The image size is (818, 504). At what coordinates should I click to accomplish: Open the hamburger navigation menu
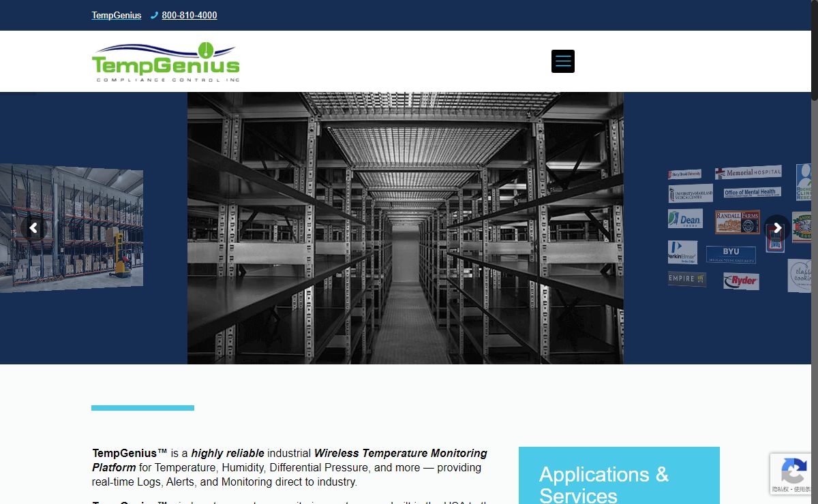(x=563, y=61)
